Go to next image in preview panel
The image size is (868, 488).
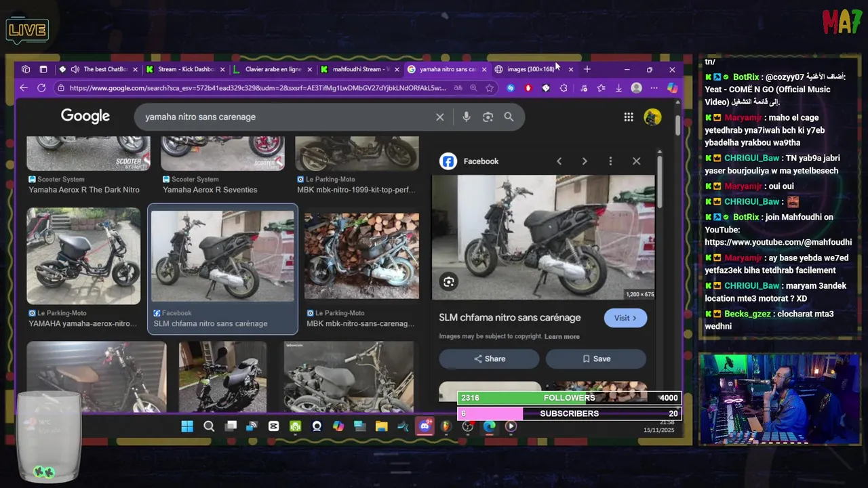pyautogui.click(x=585, y=161)
